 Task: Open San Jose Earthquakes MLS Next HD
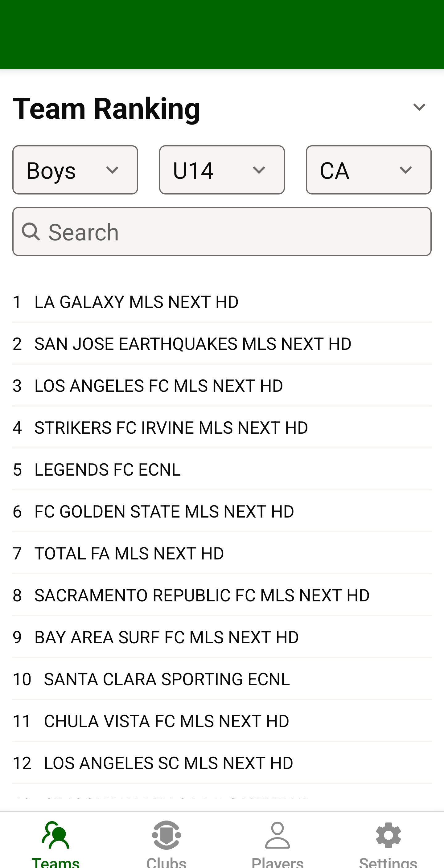coord(193,344)
